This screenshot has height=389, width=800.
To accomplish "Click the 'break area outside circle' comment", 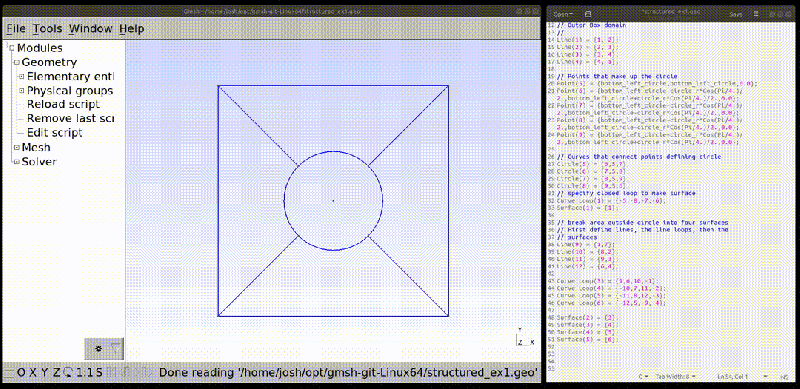I will pos(642,223).
